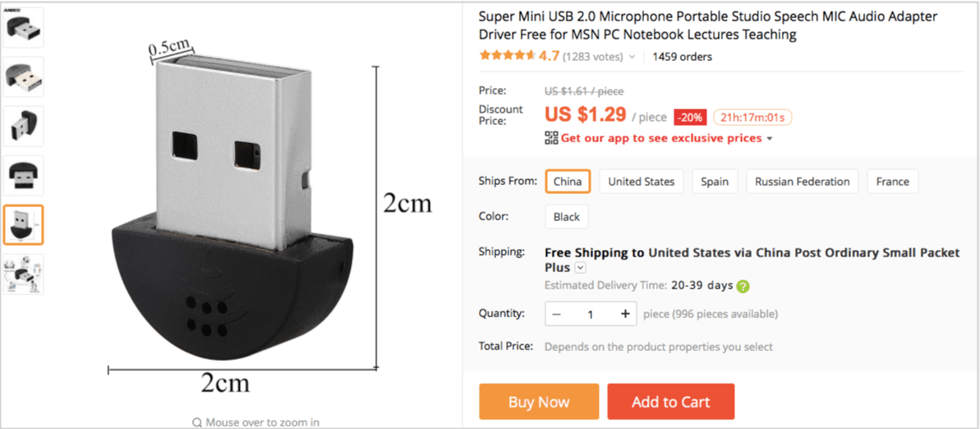Click the orange star rating icons
This screenshot has height=429, width=980.
(507, 57)
